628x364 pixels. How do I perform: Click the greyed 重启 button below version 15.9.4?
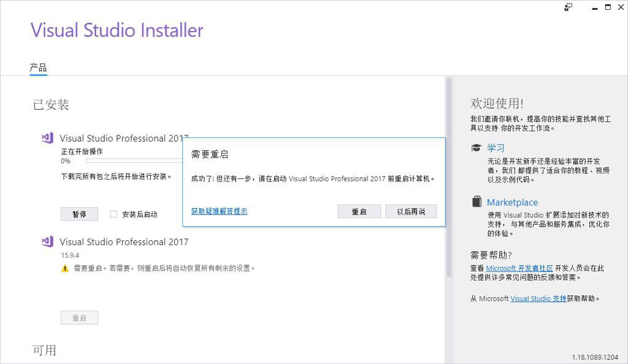(x=79, y=317)
